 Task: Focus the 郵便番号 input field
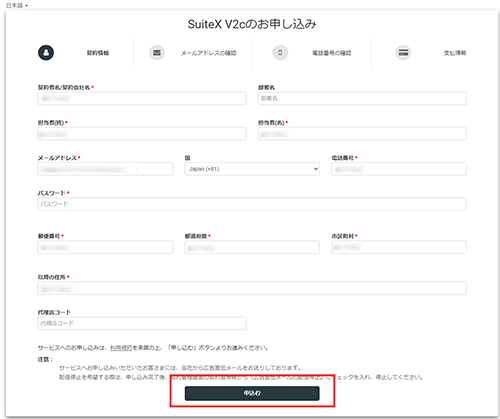pos(105,247)
